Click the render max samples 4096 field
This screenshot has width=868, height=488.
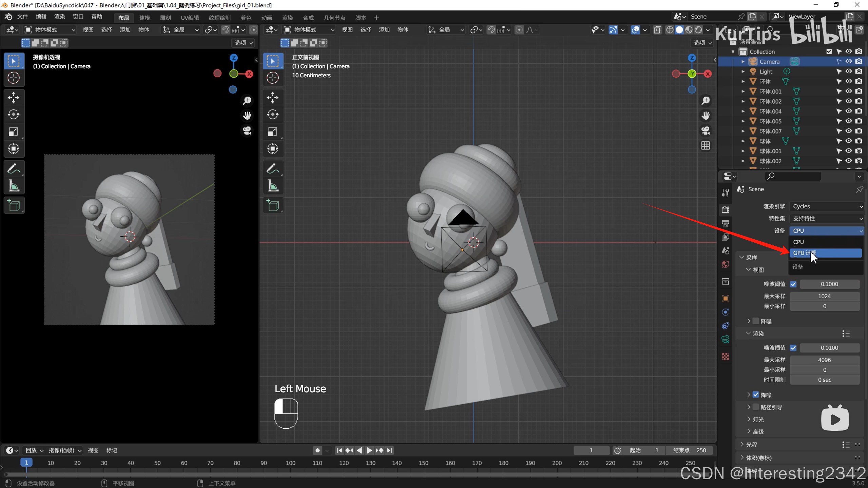824,360
